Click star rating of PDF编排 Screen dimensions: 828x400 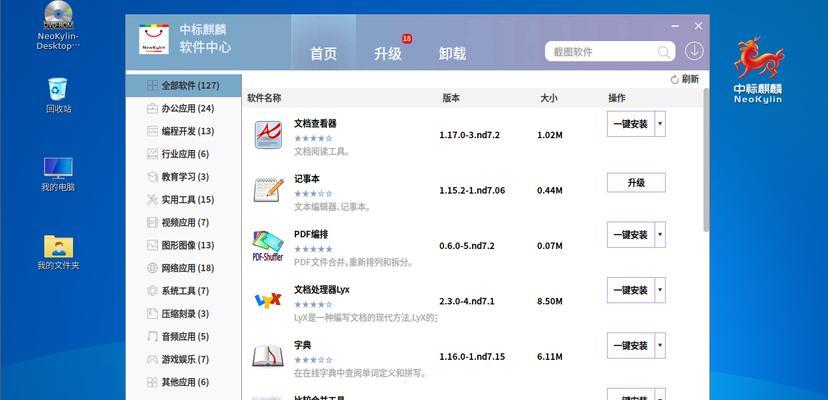pyautogui.click(x=313, y=249)
